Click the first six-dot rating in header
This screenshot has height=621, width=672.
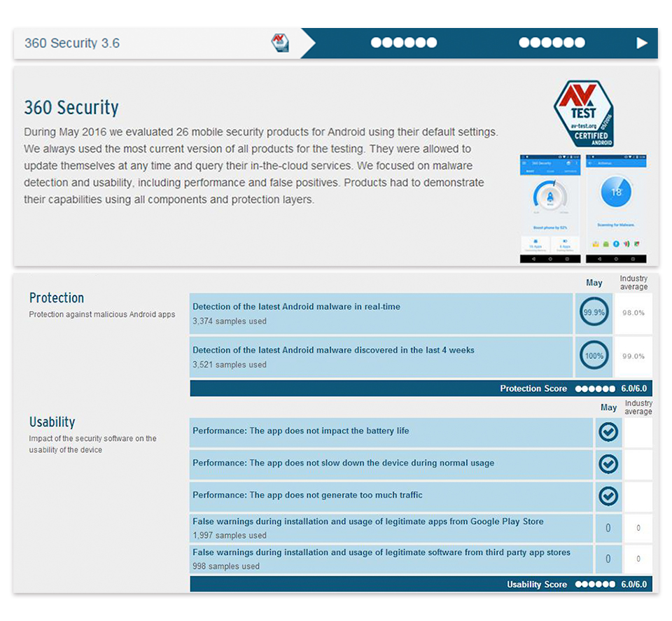pos(404,43)
